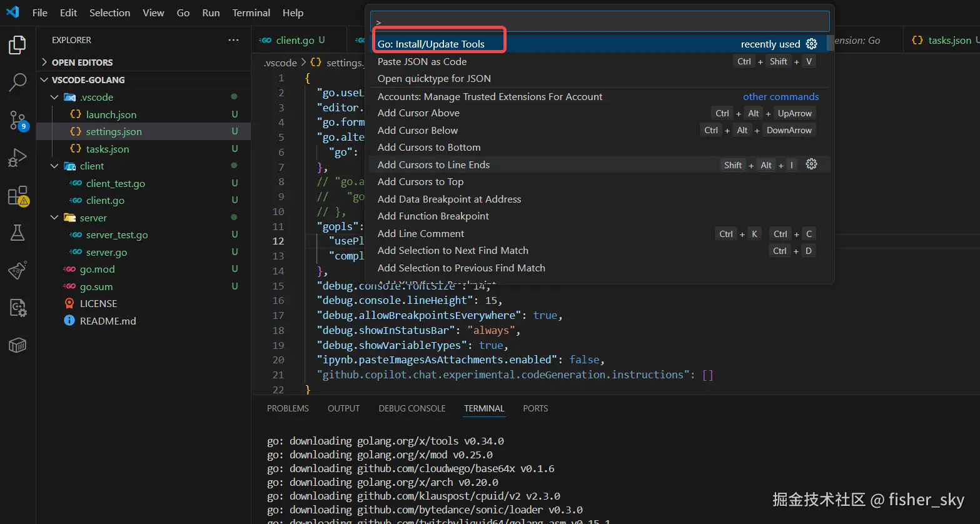Open Source Control view with 9 badge

coord(18,121)
